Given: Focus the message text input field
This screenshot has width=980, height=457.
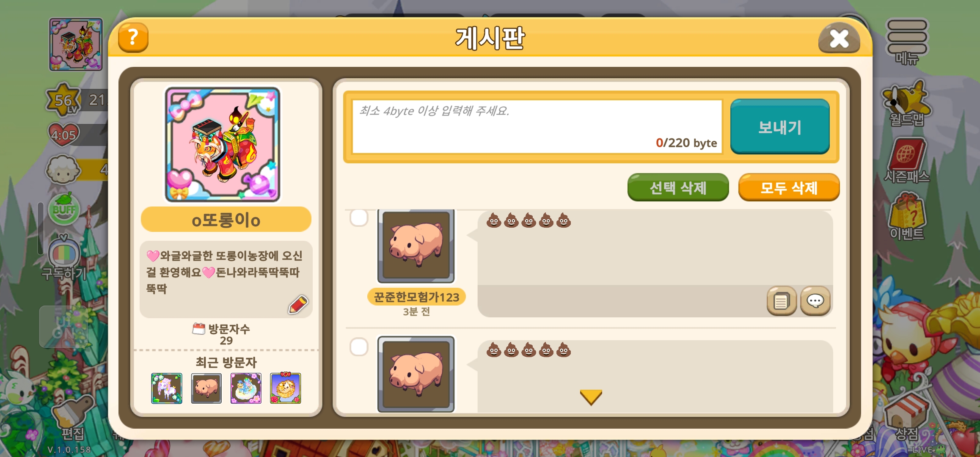Looking at the screenshot, I should (537, 127).
